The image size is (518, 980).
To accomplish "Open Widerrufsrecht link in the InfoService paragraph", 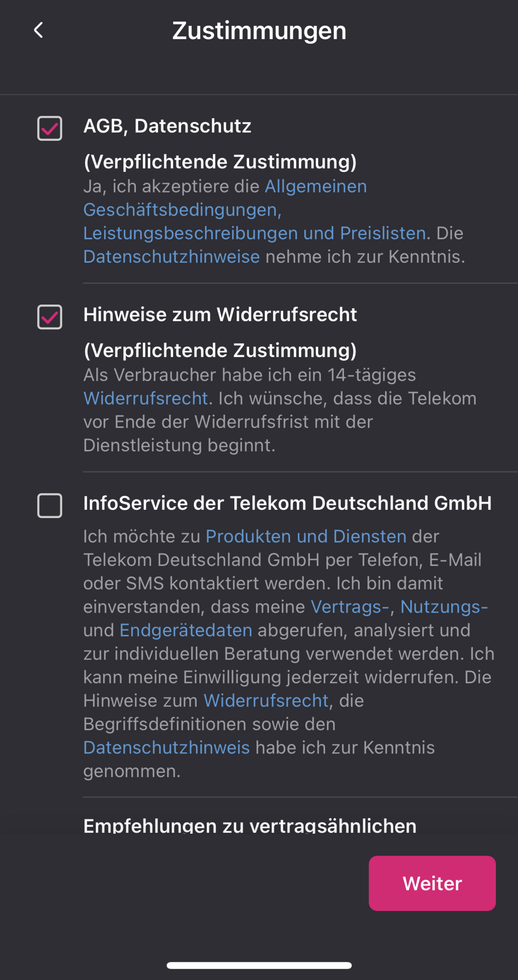I will click(x=266, y=700).
